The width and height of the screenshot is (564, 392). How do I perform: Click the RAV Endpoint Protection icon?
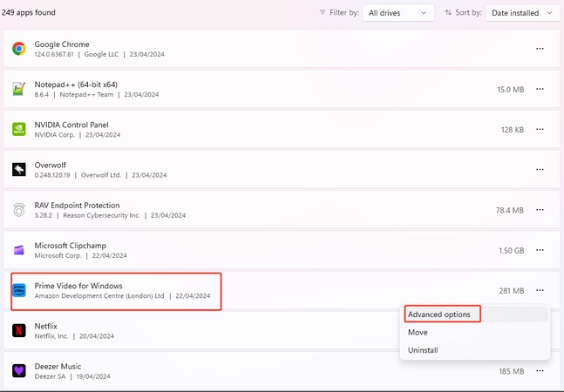coord(18,209)
